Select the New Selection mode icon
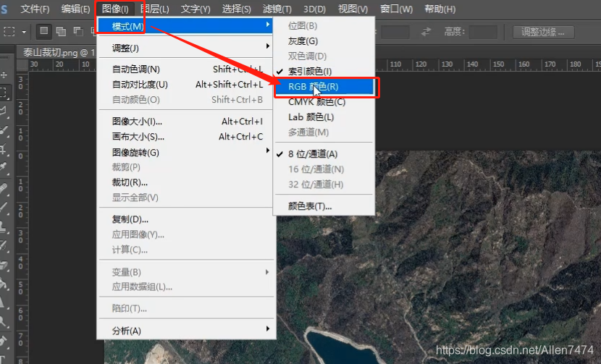The image size is (601, 364). point(44,31)
